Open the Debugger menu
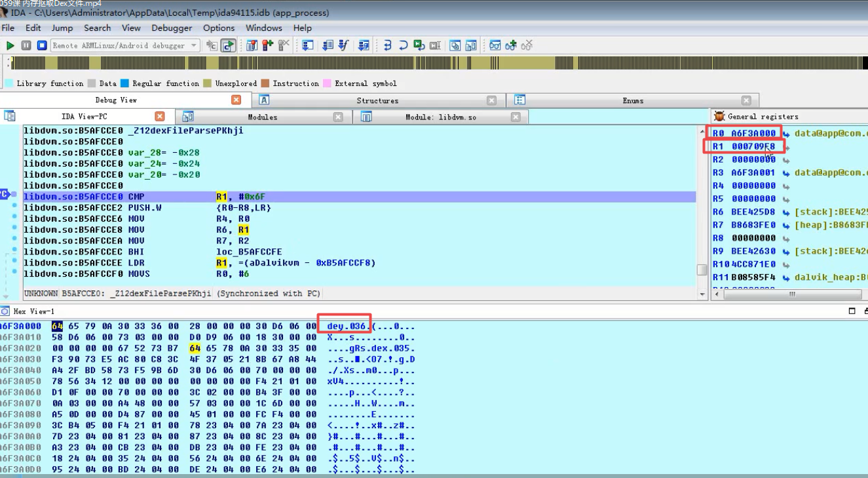This screenshot has width=868, height=478. point(172,28)
